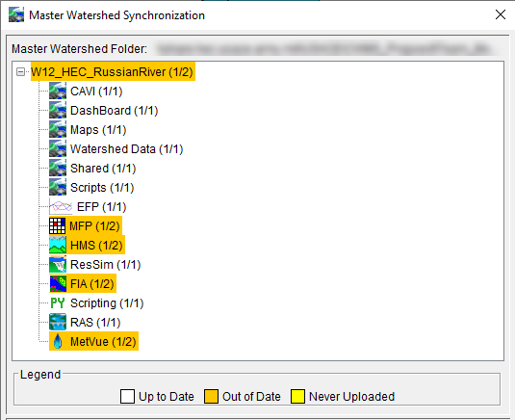Select the W12_HEC_RussianRiver (1/2) root item
Image resolution: width=515 pixels, height=420 pixels.
(113, 71)
